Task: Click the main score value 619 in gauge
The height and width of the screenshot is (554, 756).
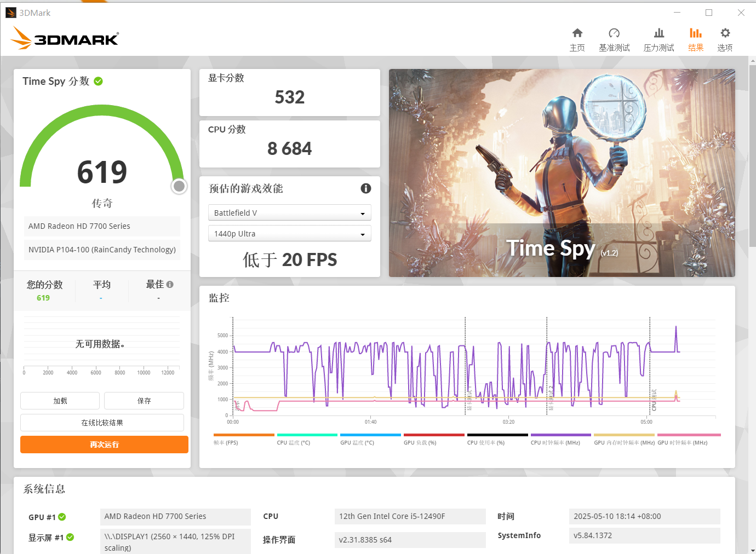Action: [x=102, y=172]
